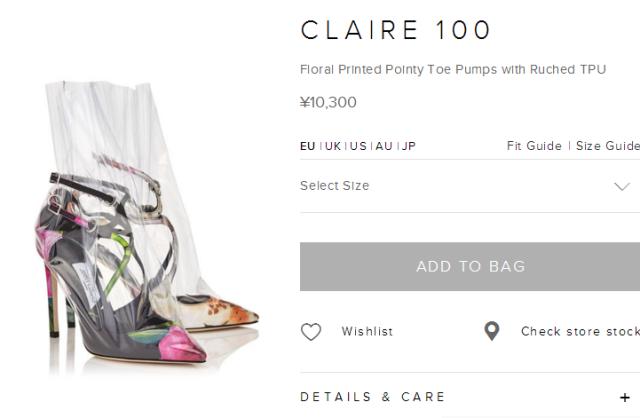The width and height of the screenshot is (640, 418).
Task: Click the ¥10,300 price text
Action: 328,102
